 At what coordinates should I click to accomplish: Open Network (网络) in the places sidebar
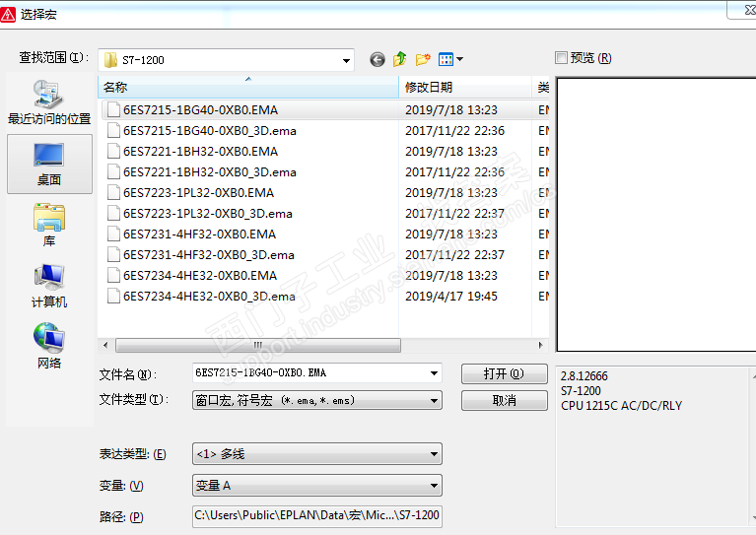pyautogui.click(x=49, y=347)
